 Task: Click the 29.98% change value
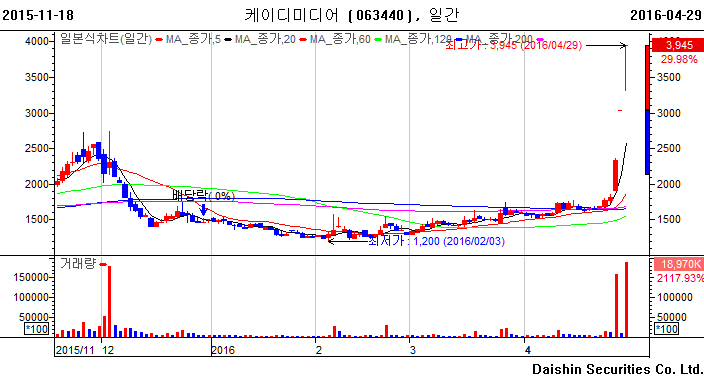[679, 59]
